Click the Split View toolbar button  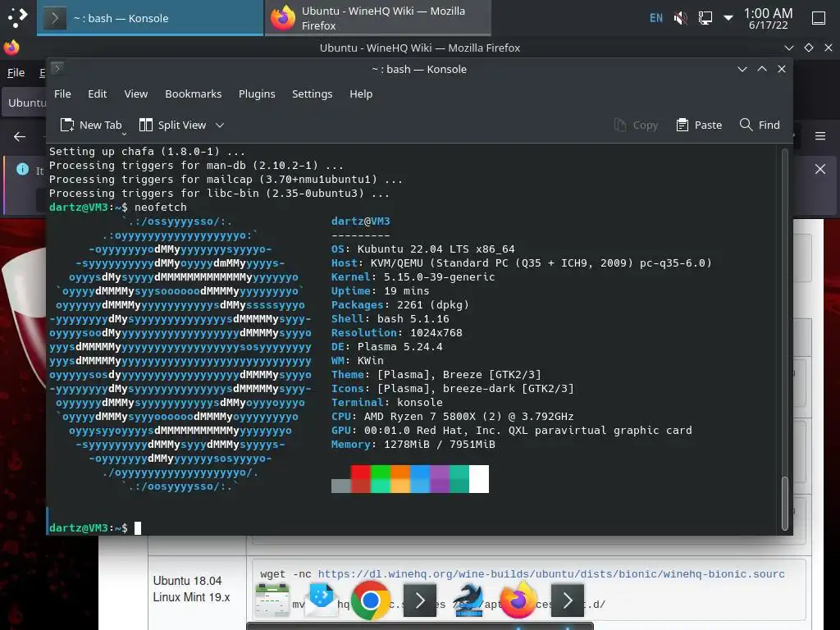pos(172,125)
